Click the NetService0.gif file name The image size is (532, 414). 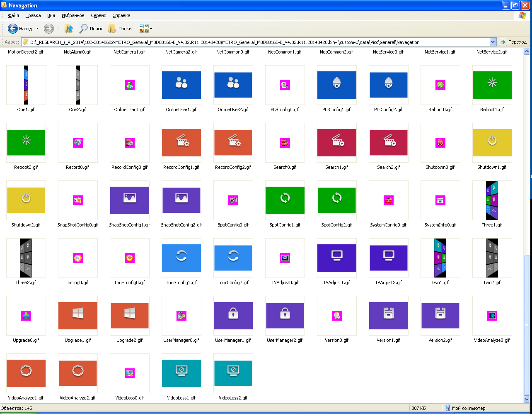pos(388,52)
